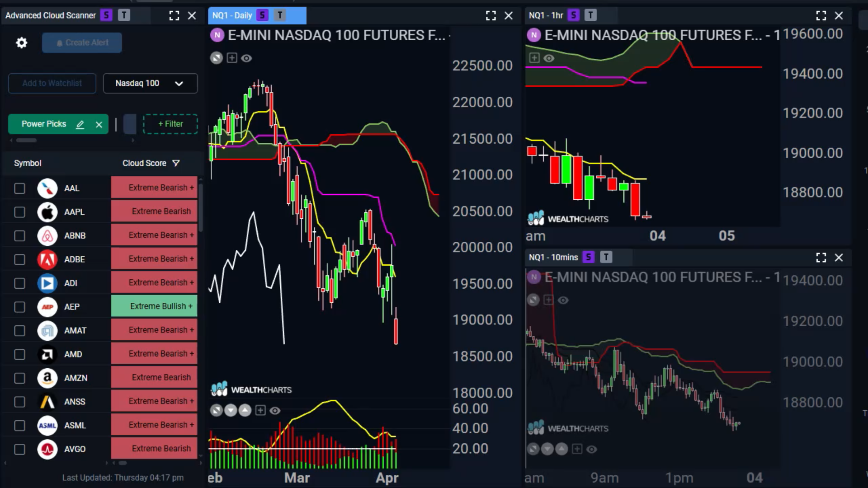Click the T badge on Advanced Cloud Scanner
This screenshot has width=868, height=488.
(124, 15)
